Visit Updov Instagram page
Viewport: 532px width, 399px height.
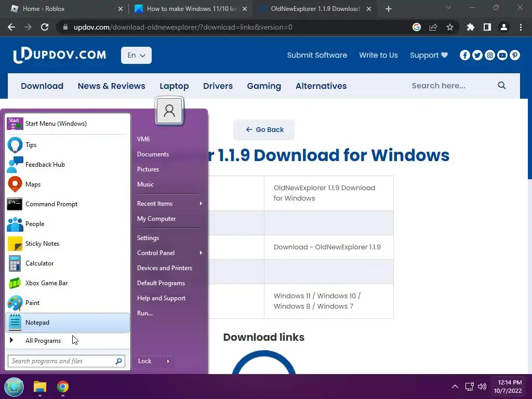490,55
